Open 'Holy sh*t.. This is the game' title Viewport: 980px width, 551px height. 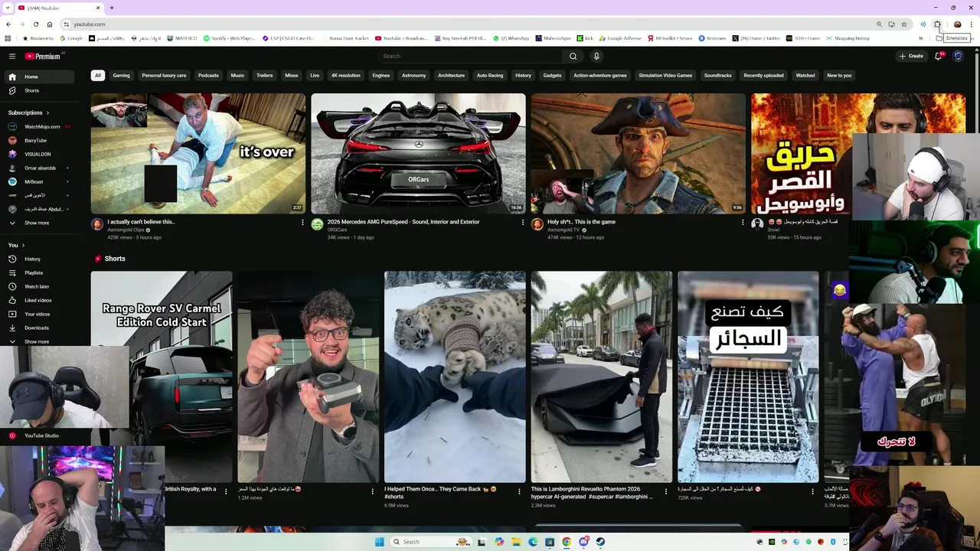[581, 222]
